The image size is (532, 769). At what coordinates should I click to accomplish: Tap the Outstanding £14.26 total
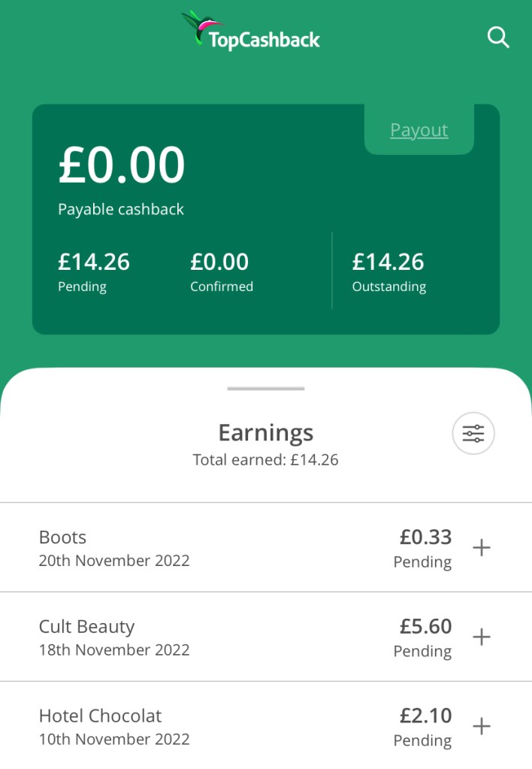[x=388, y=262]
